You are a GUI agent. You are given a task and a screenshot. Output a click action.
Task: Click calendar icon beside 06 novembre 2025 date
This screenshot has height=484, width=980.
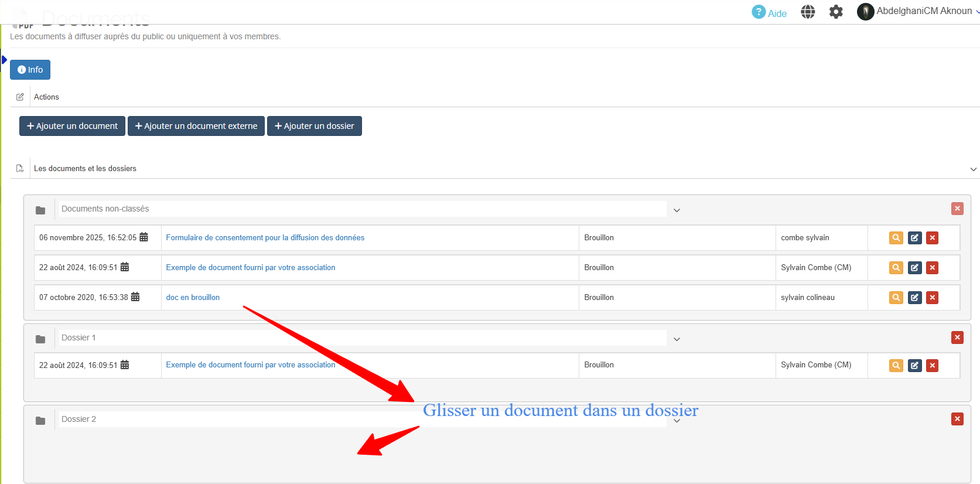144,237
